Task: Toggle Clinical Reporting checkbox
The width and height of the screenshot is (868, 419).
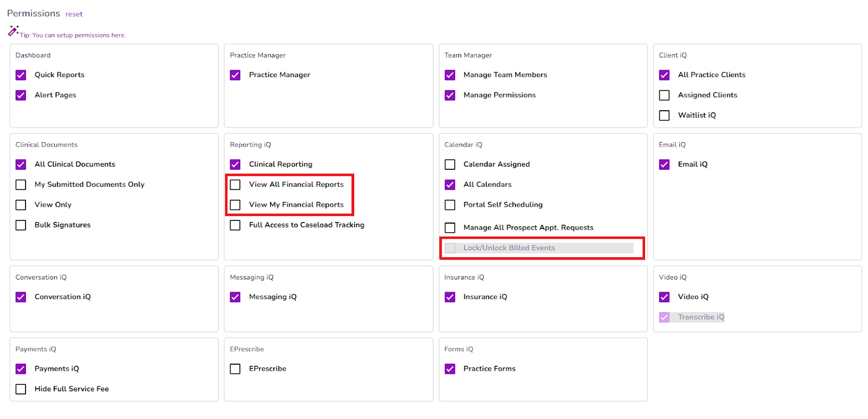Action: (235, 164)
